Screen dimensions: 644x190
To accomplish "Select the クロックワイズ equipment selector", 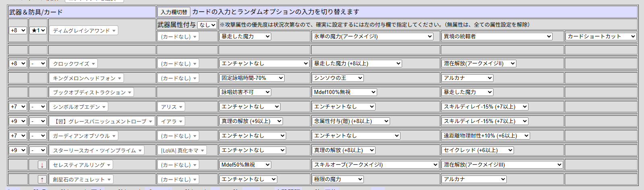I will pos(73,64).
